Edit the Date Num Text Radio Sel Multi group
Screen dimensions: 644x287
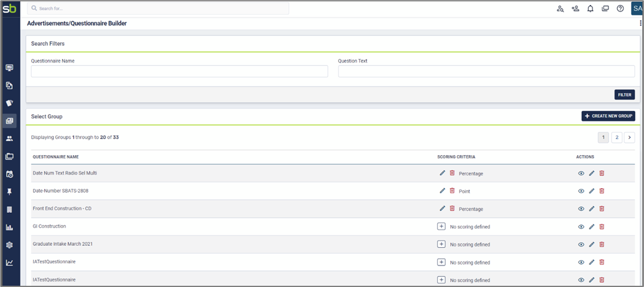click(591, 174)
